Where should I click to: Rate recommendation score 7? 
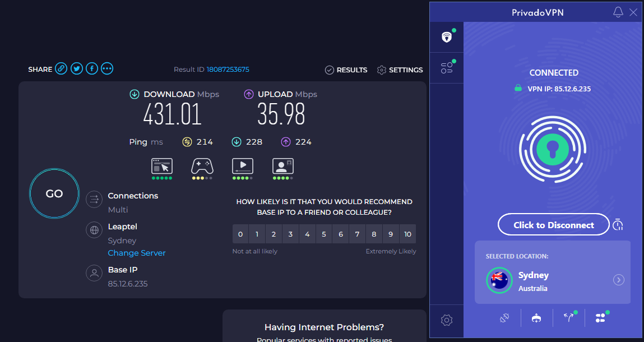[x=358, y=234]
